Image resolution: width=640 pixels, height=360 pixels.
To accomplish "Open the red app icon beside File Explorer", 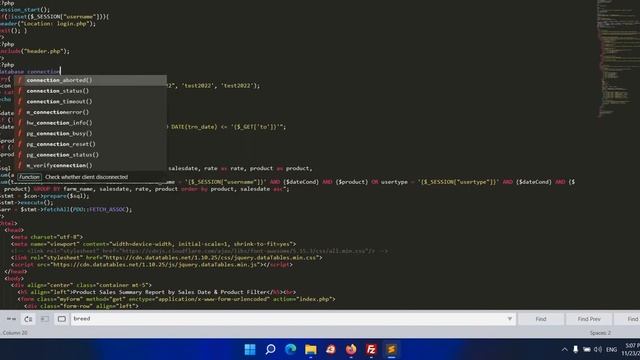I will pos(331,349).
